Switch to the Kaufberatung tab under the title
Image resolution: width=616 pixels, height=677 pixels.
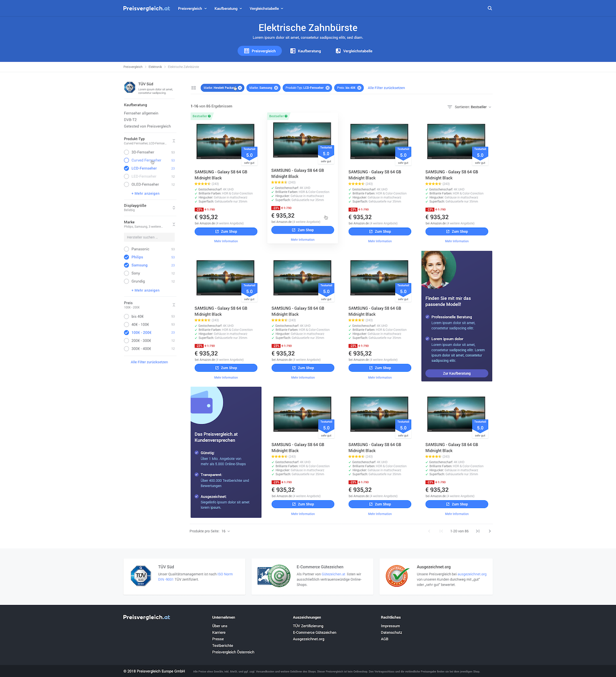click(x=306, y=51)
